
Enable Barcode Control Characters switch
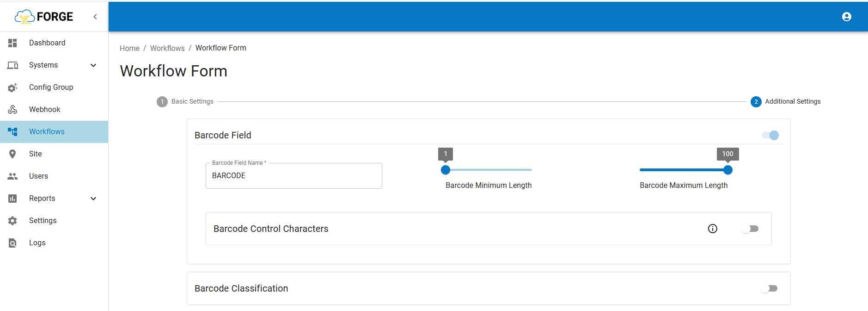(750, 229)
